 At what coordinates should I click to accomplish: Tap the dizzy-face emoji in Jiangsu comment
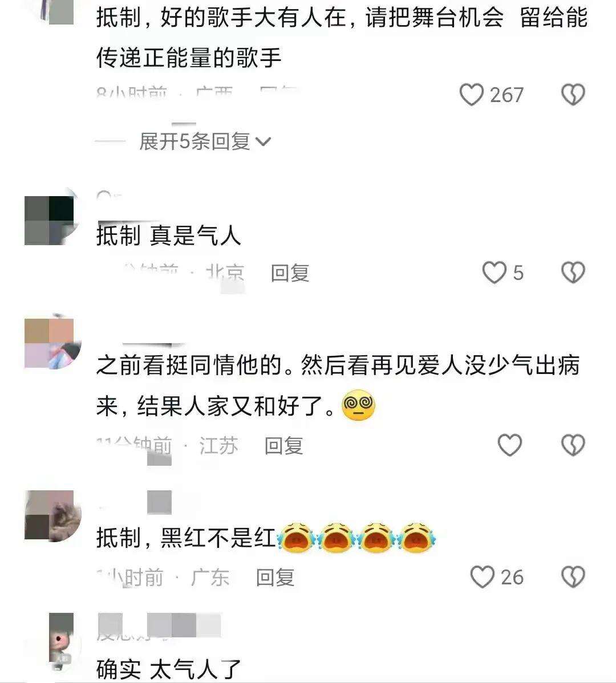pyautogui.click(x=359, y=405)
